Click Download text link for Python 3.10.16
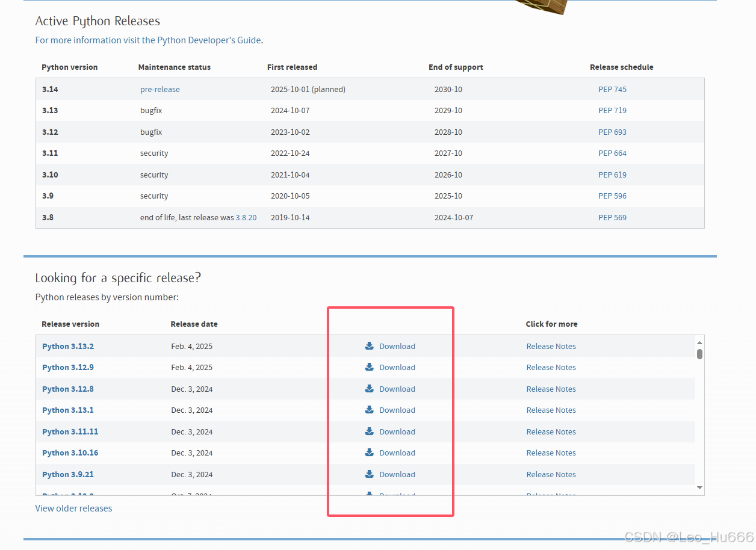 397,453
